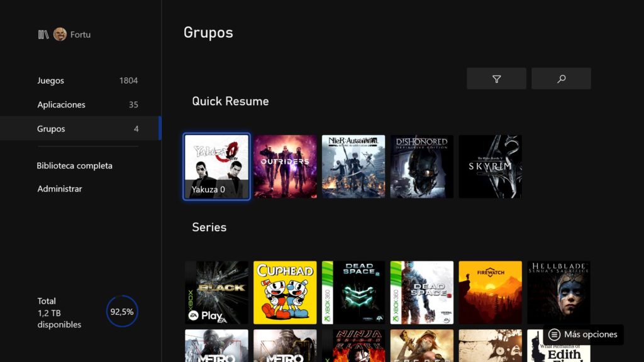
Task: Click the library books icon
Action: point(43,35)
